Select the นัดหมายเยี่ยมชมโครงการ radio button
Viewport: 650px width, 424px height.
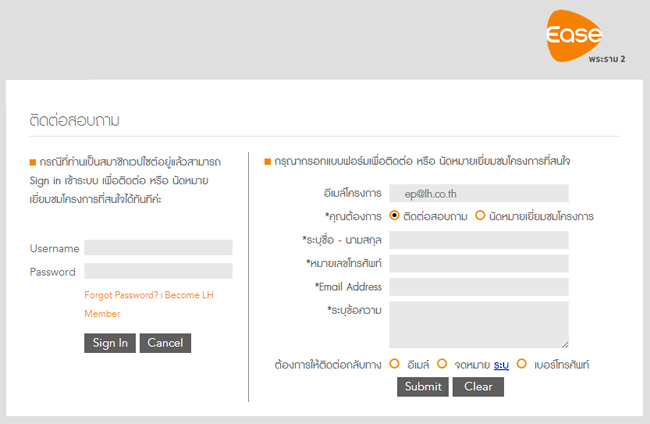click(x=480, y=215)
